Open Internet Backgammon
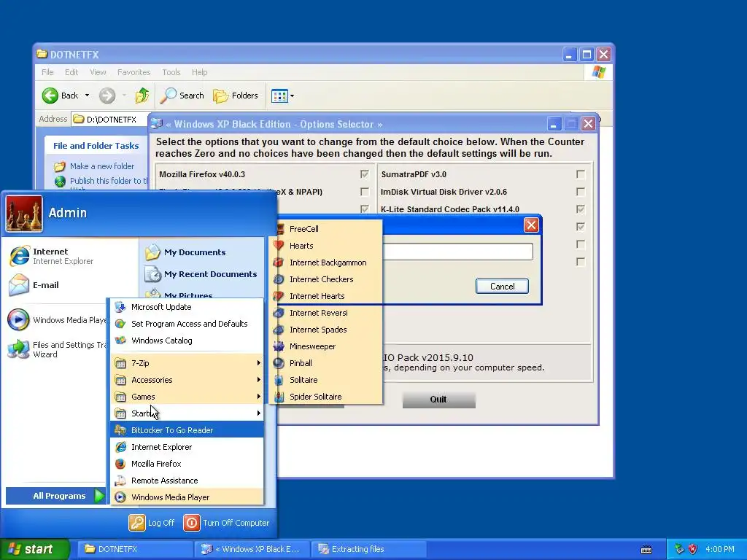Image resolution: width=747 pixels, height=560 pixels. [x=326, y=262]
